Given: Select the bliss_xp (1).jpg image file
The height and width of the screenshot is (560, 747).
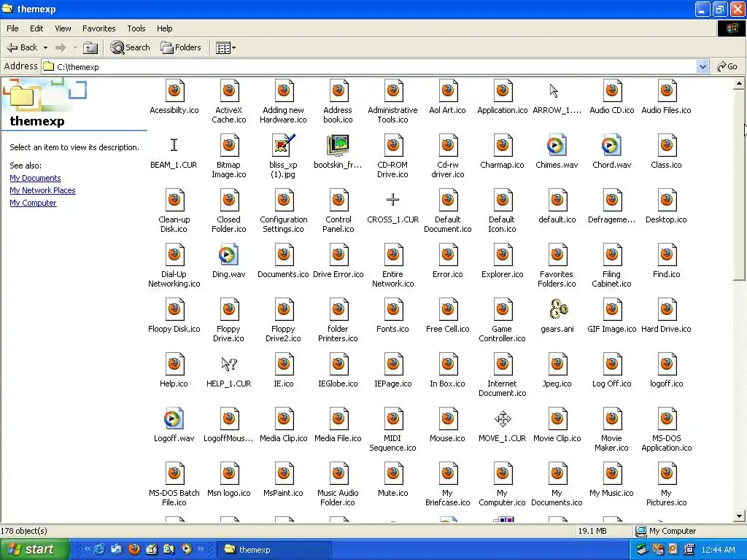Looking at the screenshot, I should coord(284,145).
